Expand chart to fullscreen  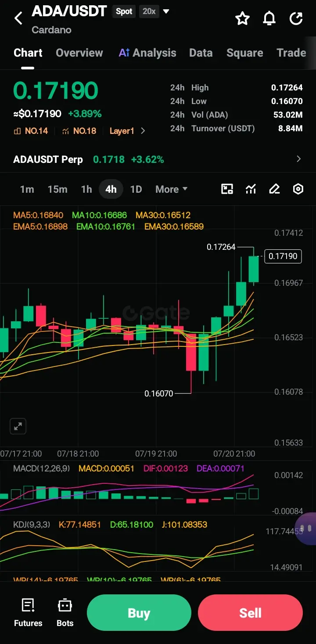(x=18, y=426)
